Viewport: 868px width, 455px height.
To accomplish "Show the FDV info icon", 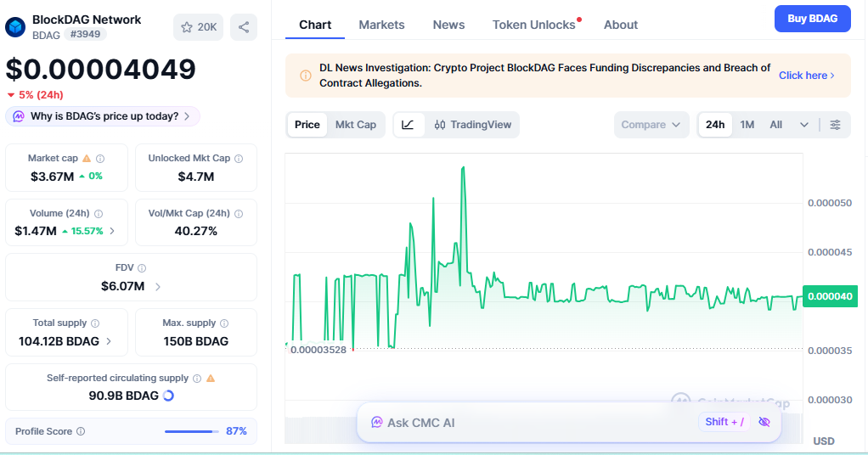I will [142, 268].
